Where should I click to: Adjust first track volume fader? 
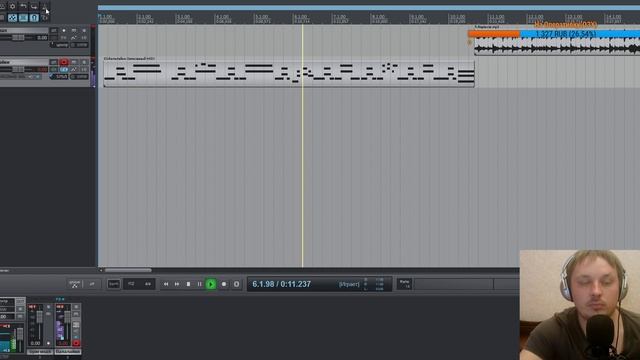[x=18, y=38]
